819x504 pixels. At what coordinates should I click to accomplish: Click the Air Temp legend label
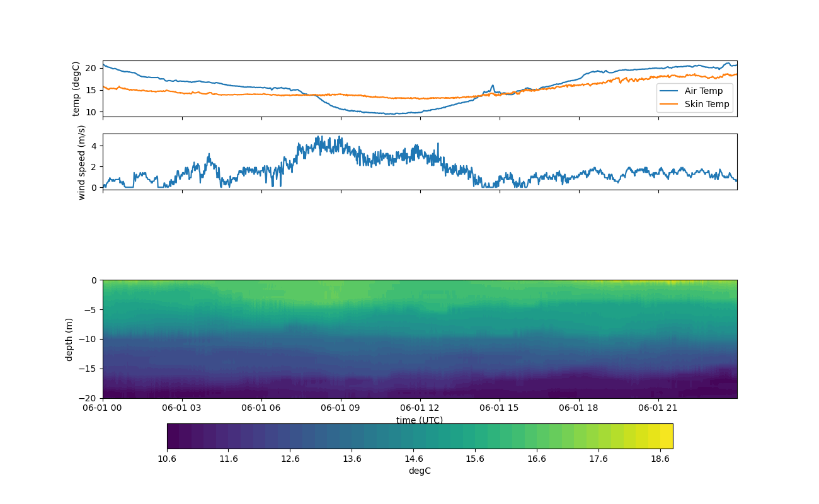click(704, 91)
